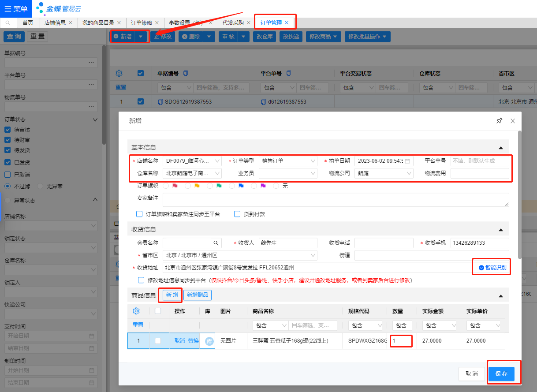
Task: Open the 物流公司 dropdown
Action: click(409, 173)
